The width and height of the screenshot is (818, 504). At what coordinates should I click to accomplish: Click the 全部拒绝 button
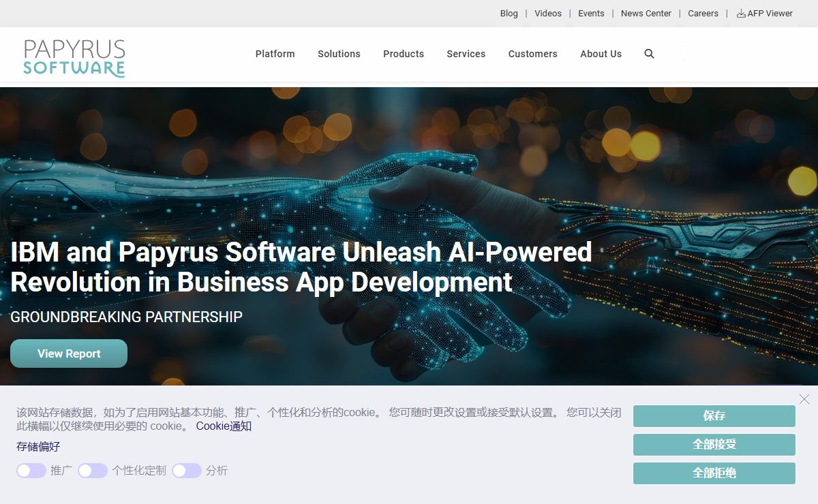[x=714, y=473]
